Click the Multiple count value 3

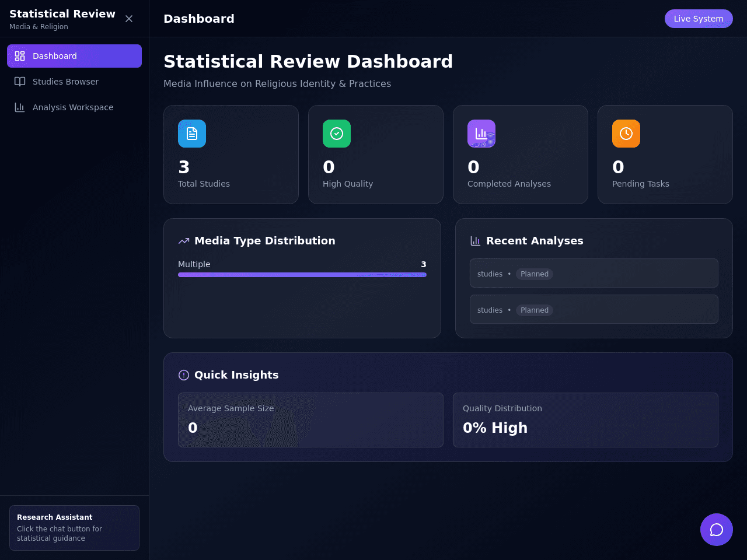coord(424,264)
